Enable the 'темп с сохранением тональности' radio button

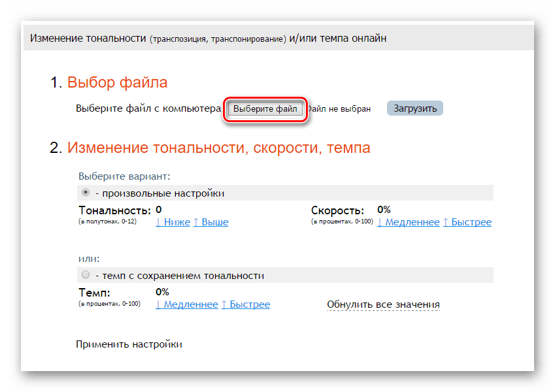tap(86, 275)
